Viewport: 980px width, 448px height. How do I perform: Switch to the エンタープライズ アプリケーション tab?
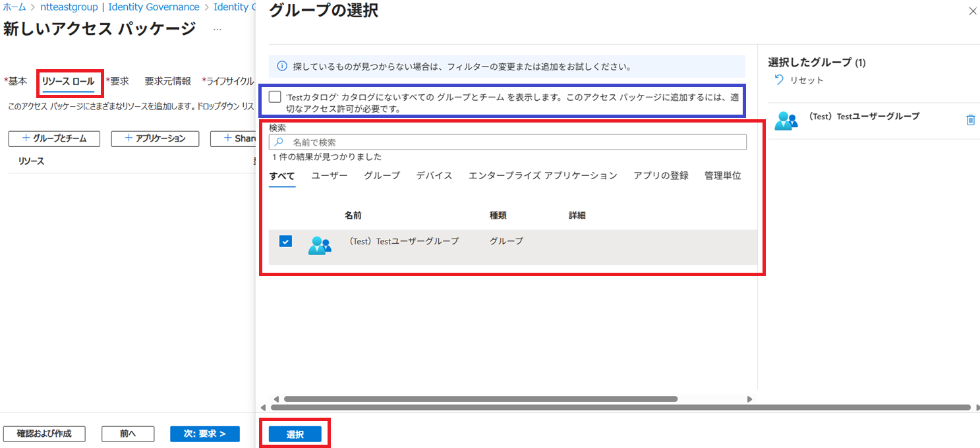click(x=542, y=176)
